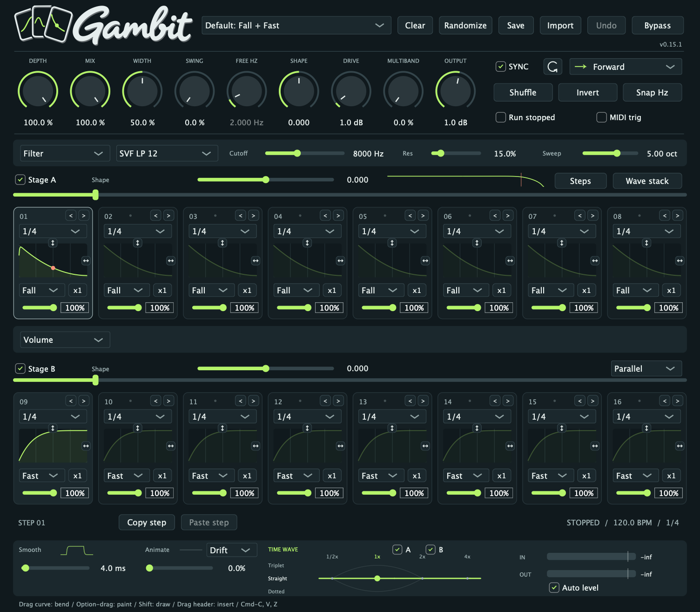Click horizontal flip icon on step 16
The height and width of the screenshot is (612, 700).
coord(680,446)
